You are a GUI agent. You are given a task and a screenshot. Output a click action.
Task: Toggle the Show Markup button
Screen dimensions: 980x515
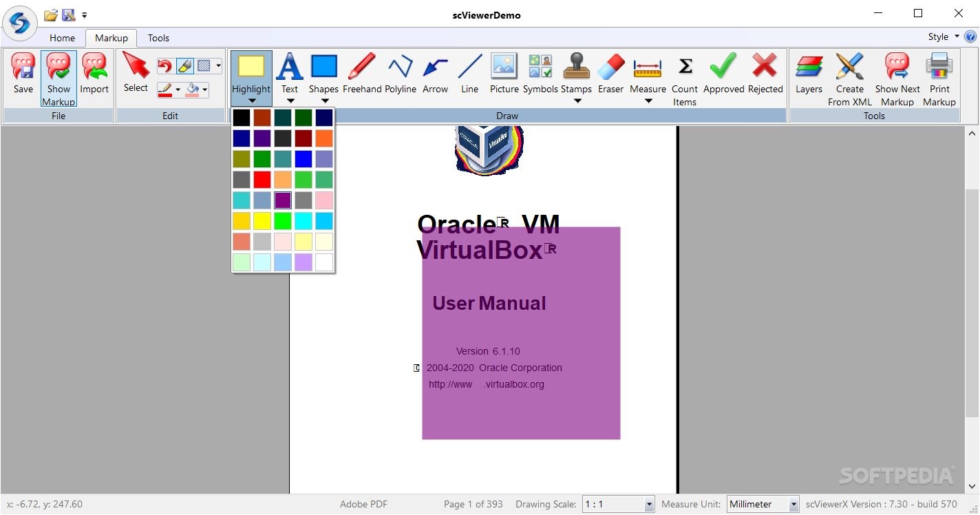[58, 79]
